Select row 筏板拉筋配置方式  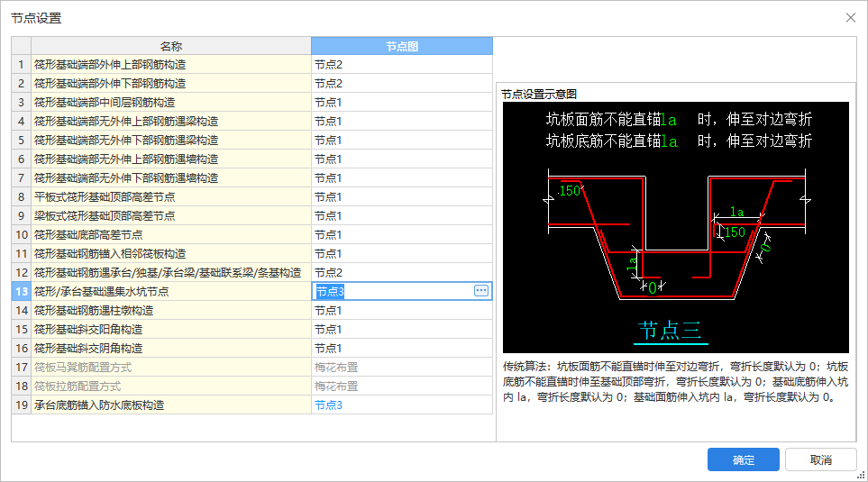[x=171, y=387]
